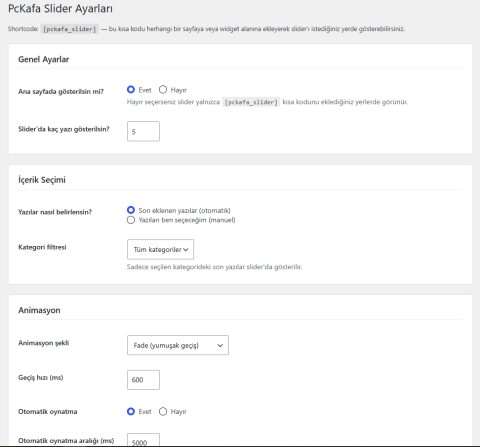The height and width of the screenshot is (447, 480).
Task: Click the Genel Ayarlar section heading
Action: click(44, 59)
